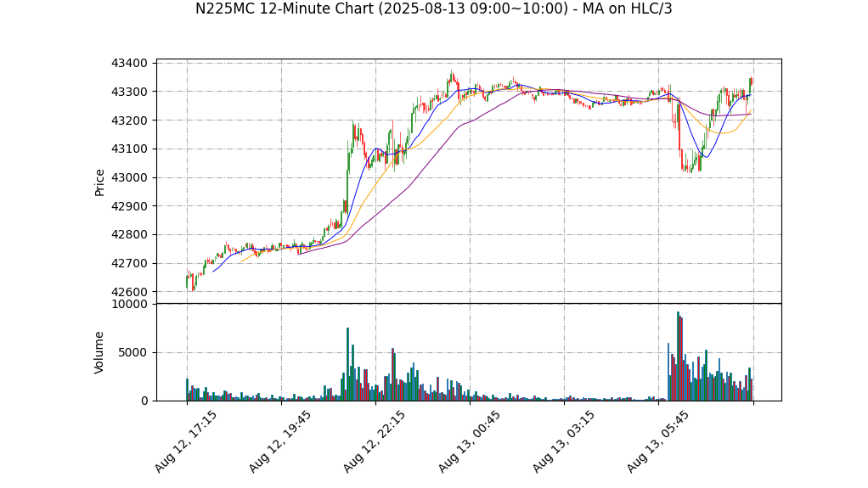
Task: Click the Volume y-axis title
Action: click(99, 352)
